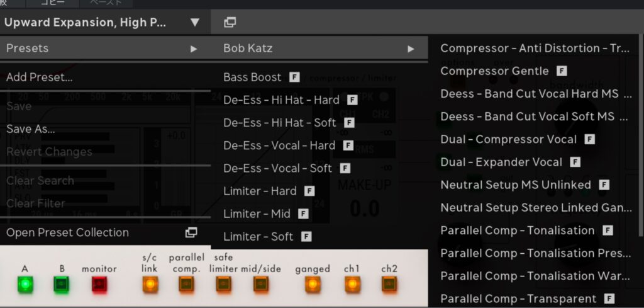Expand the Bob Katz folder arrow
This screenshot has width=644, height=308.
click(x=411, y=48)
